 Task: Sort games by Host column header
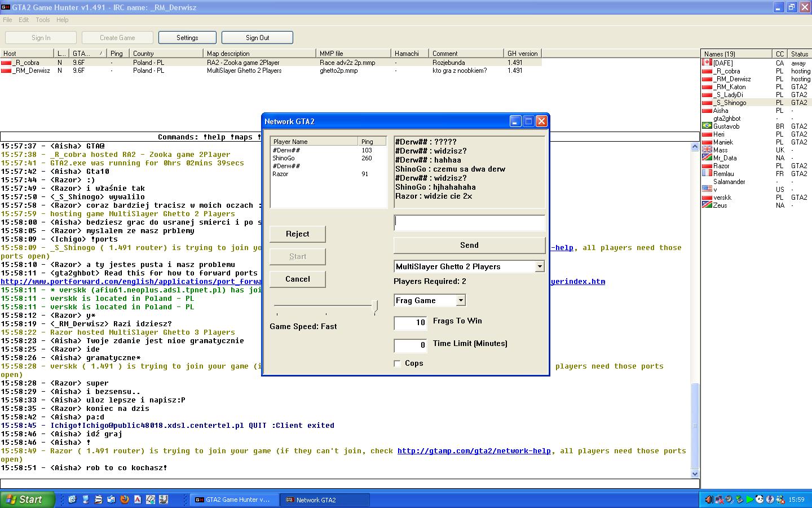point(27,54)
